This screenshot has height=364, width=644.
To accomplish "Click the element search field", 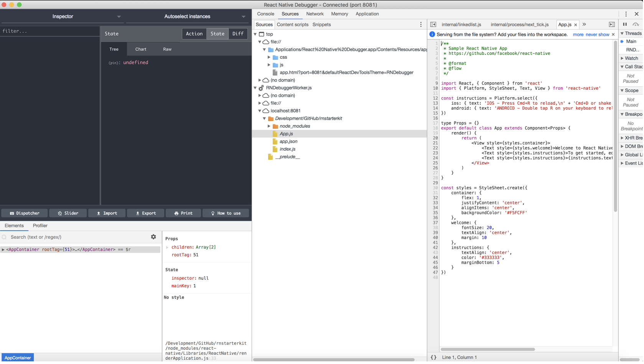I will pos(79,237).
